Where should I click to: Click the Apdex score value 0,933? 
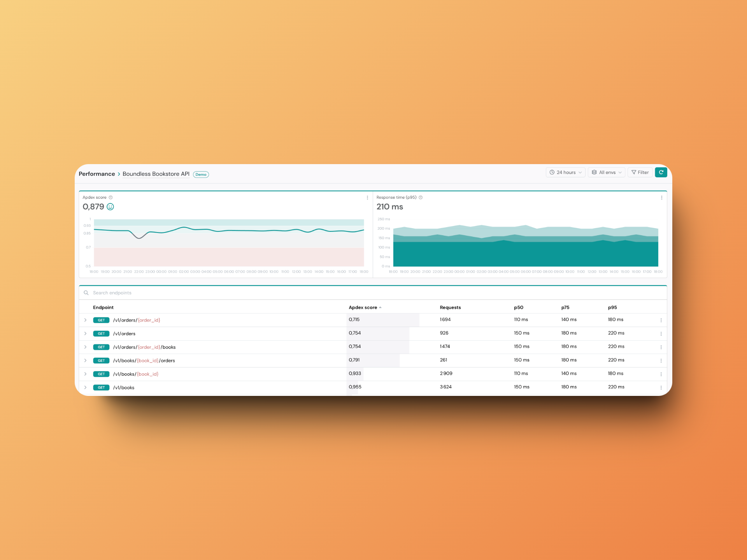click(355, 373)
